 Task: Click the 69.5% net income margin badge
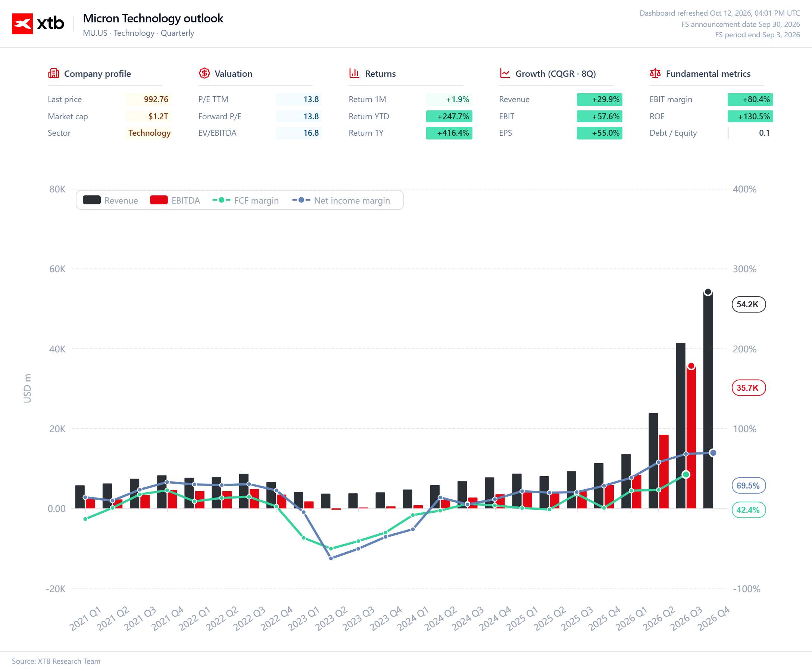tap(749, 486)
